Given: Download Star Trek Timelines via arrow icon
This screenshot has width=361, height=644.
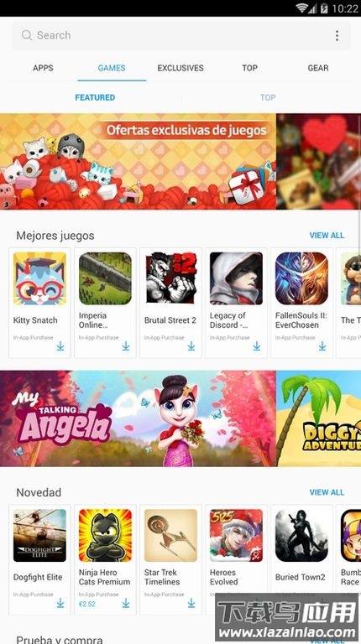Looking at the screenshot, I should pos(191,603).
